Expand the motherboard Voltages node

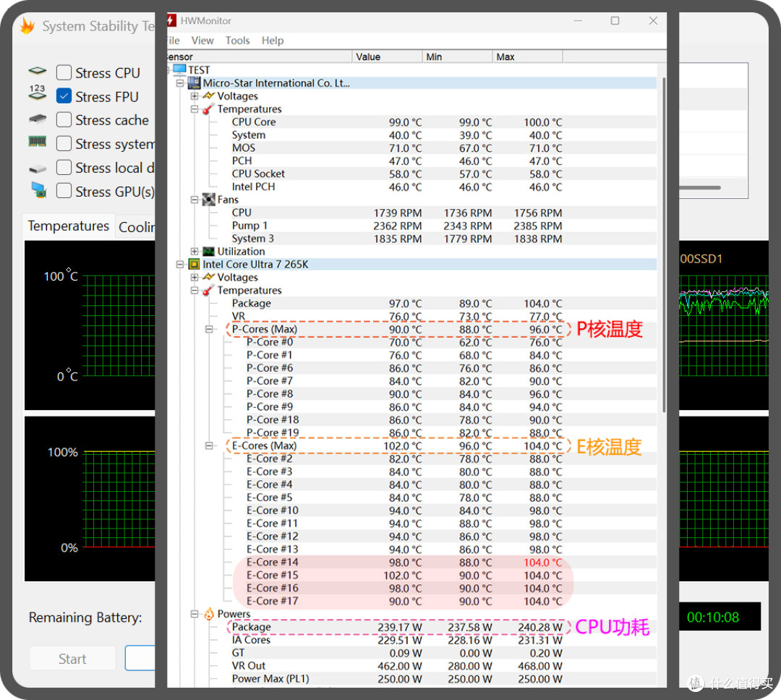coord(195,95)
